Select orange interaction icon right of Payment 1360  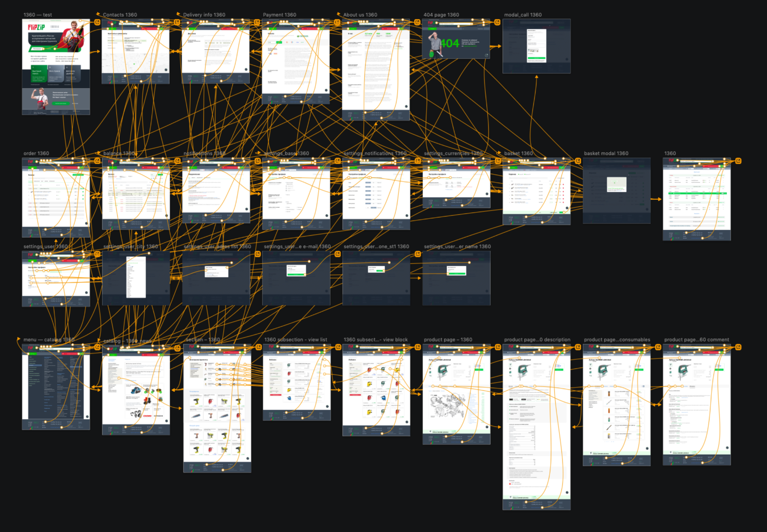coord(337,22)
